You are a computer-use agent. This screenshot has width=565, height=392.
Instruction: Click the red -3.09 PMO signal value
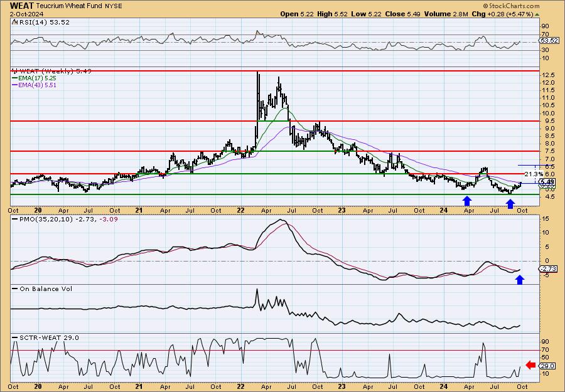click(x=109, y=220)
